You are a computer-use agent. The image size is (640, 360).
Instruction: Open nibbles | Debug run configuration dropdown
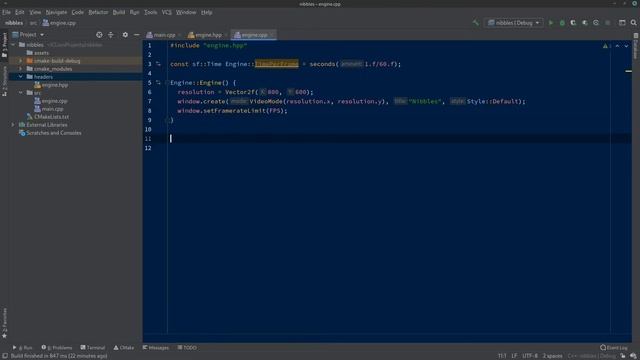coord(513,23)
